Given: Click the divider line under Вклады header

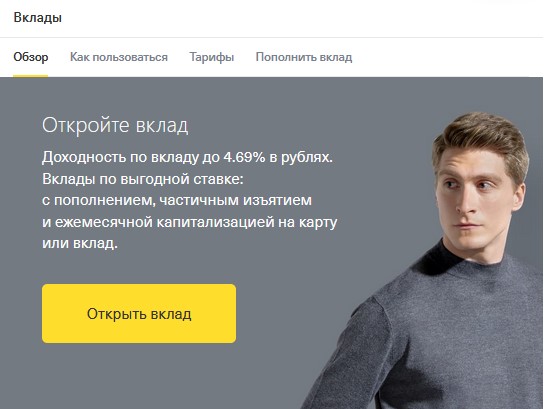Looking at the screenshot, I should (272, 37).
